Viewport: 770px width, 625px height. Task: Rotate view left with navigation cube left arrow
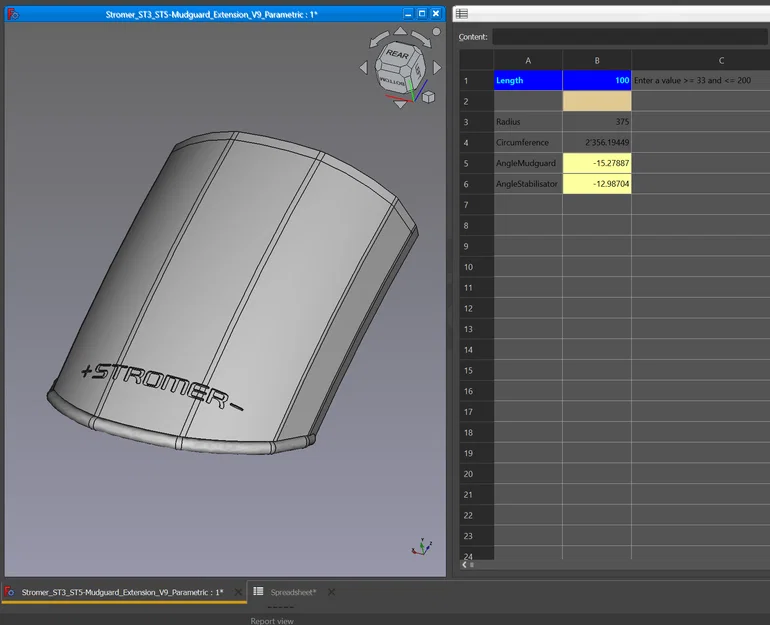coord(364,68)
